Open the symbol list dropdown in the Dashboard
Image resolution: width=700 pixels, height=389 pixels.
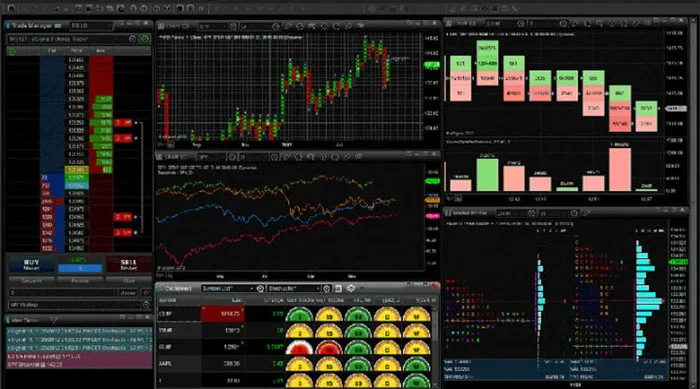pos(228,289)
